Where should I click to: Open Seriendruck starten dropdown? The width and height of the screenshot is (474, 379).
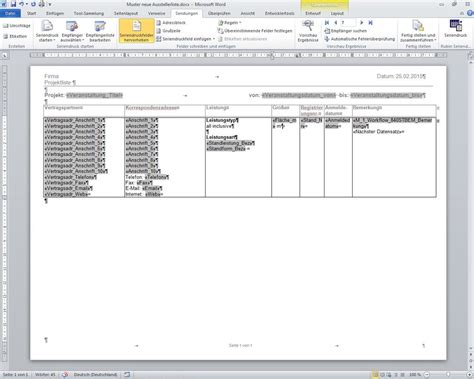(47, 31)
